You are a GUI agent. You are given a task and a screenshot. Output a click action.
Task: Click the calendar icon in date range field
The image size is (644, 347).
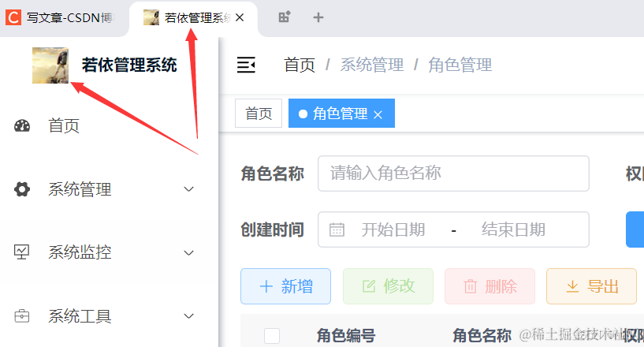tap(337, 229)
